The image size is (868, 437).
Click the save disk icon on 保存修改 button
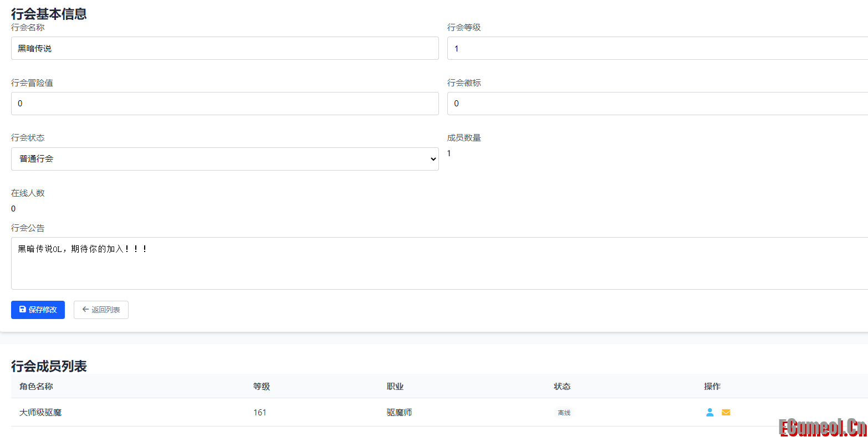point(22,310)
